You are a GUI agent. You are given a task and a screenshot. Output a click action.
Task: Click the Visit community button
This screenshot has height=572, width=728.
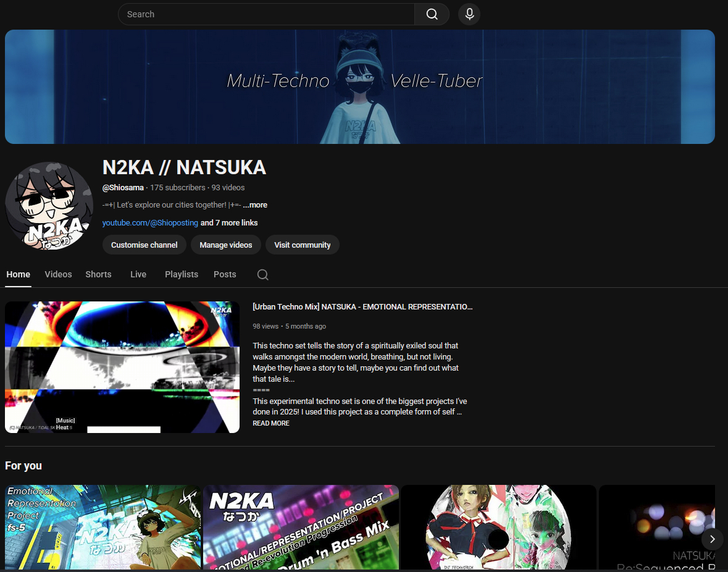(303, 245)
